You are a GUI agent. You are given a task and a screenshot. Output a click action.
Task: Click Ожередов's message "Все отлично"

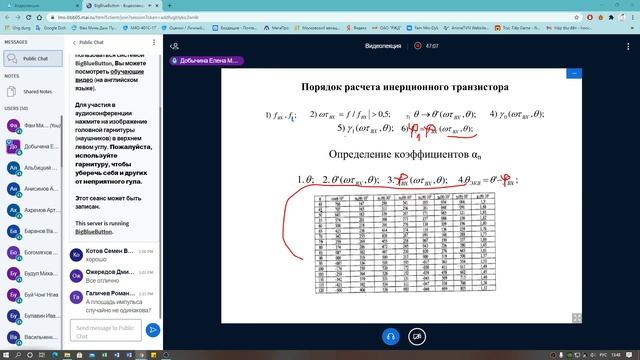click(102, 281)
